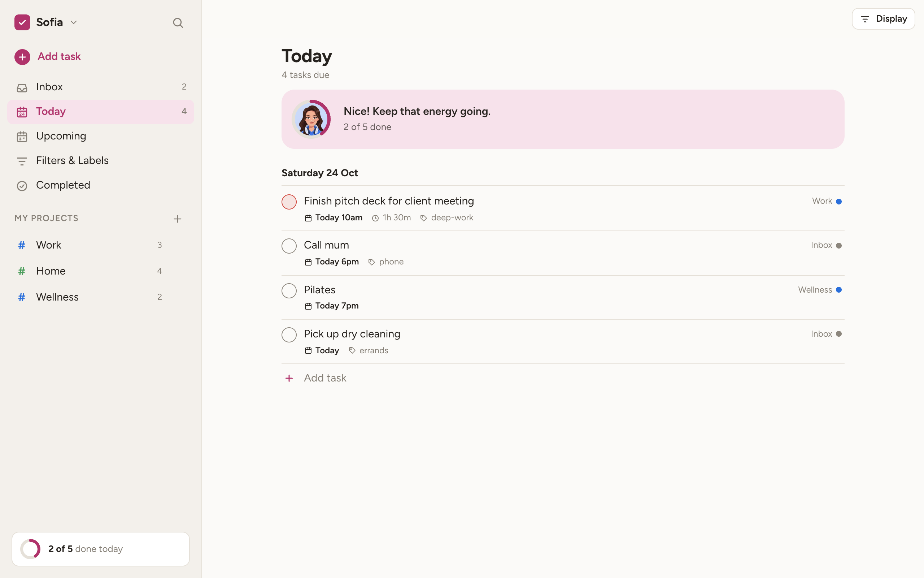Viewport: 924px width, 578px height.
Task: Click the Wellness project hash icon
Action: [22, 297]
